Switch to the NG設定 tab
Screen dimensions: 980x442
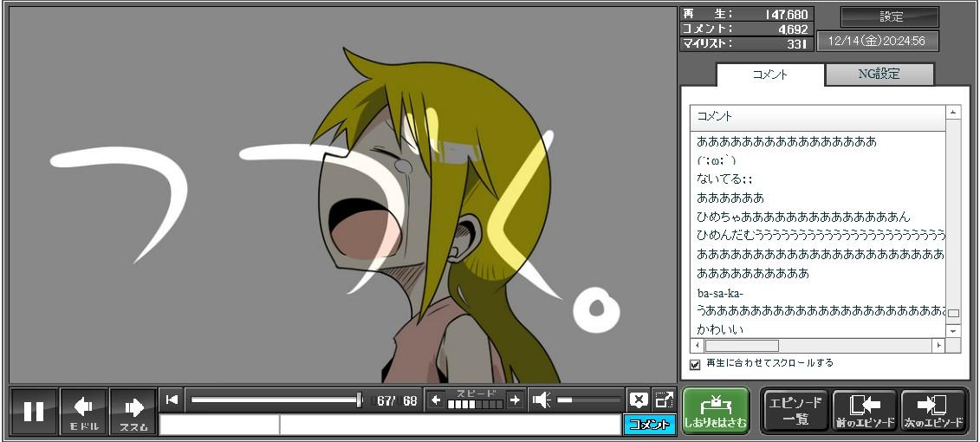click(x=879, y=75)
